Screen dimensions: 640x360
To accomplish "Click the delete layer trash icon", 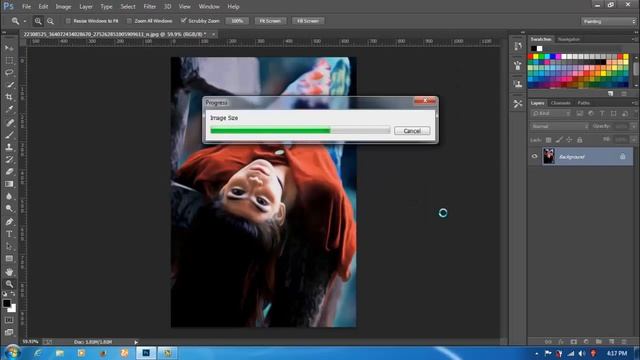I will [624, 342].
